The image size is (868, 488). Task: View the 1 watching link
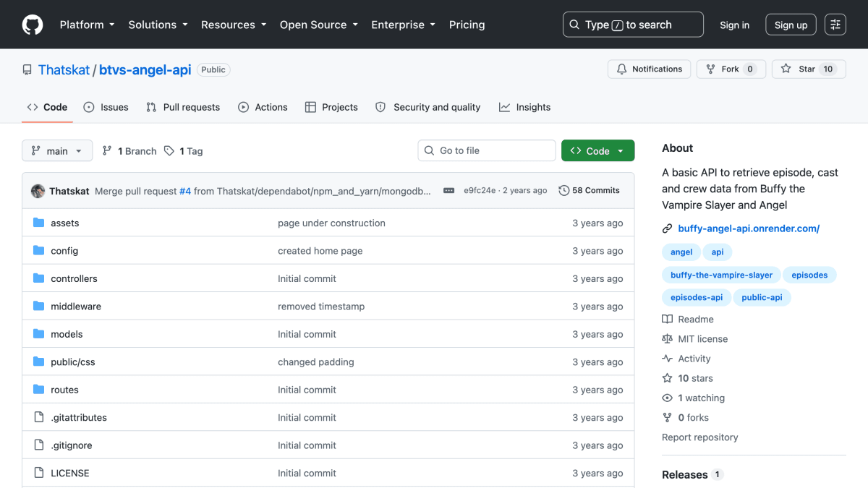[694, 398]
